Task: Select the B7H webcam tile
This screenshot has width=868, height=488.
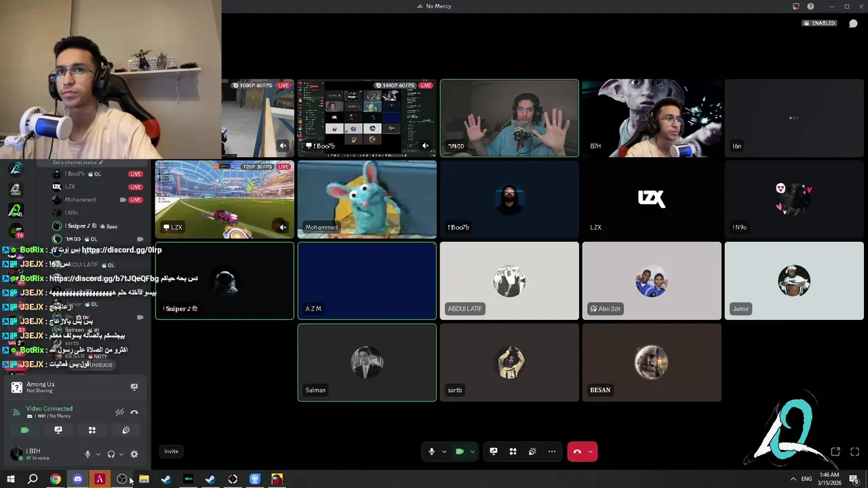Action: (x=652, y=118)
